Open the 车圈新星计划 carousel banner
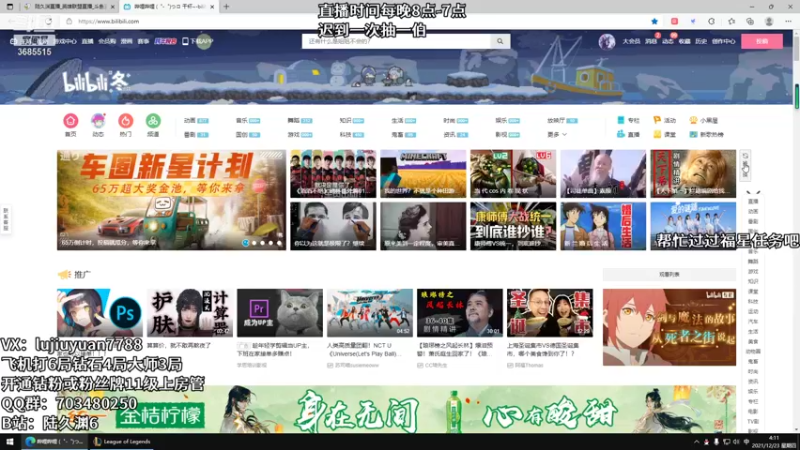 pos(171,199)
